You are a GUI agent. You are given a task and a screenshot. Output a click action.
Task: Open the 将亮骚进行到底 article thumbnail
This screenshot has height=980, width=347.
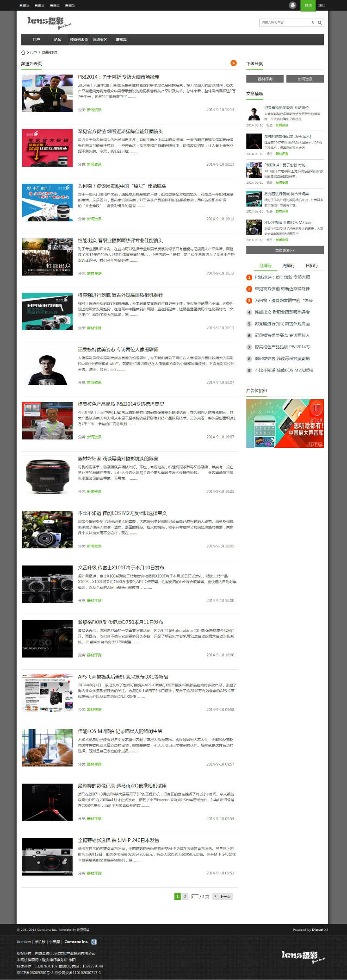click(x=47, y=311)
